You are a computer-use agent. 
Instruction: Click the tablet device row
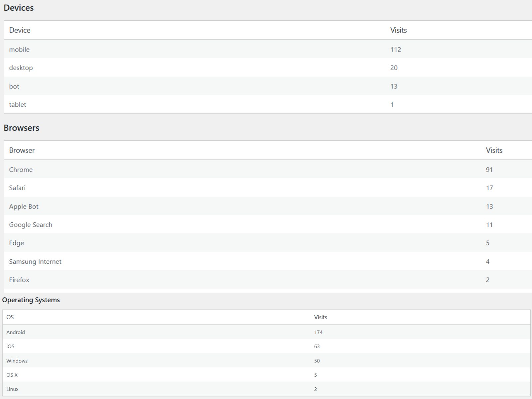(18, 105)
